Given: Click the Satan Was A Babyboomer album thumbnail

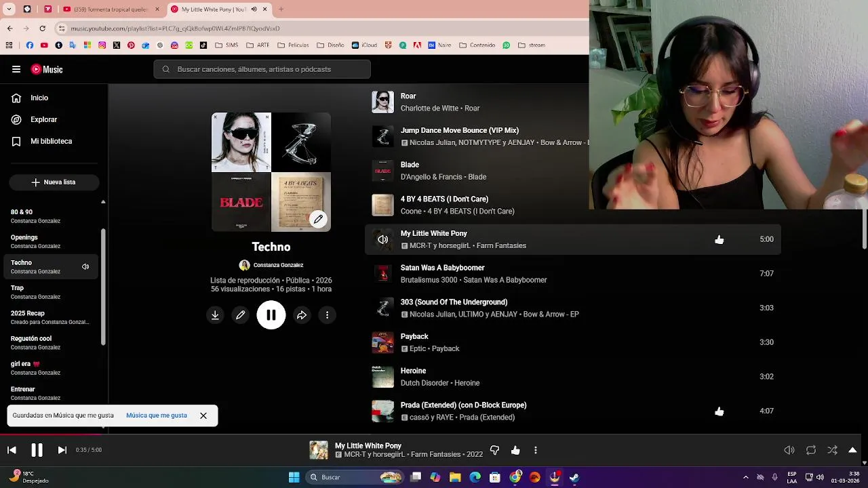Looking at the screenshot, I should [382, 274].
